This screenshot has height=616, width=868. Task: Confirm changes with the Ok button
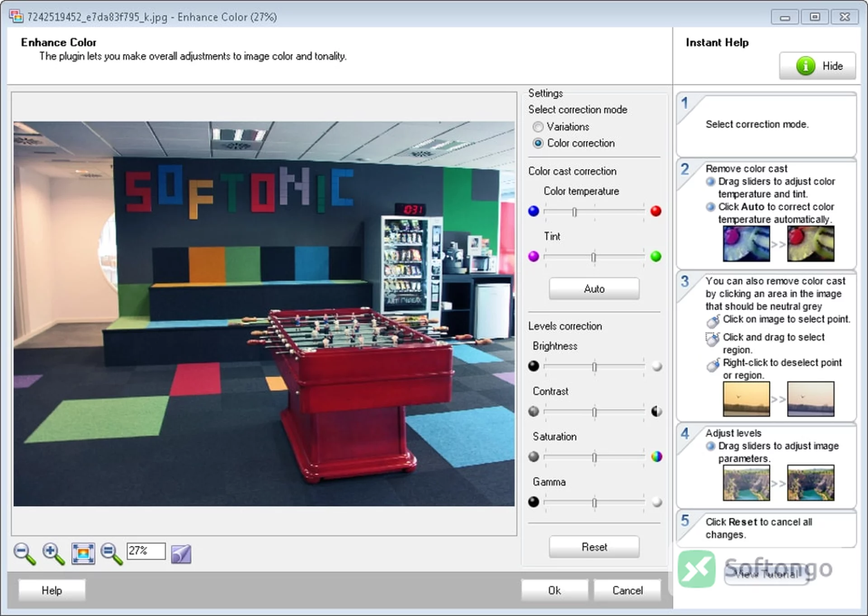[x=554, y=590]
